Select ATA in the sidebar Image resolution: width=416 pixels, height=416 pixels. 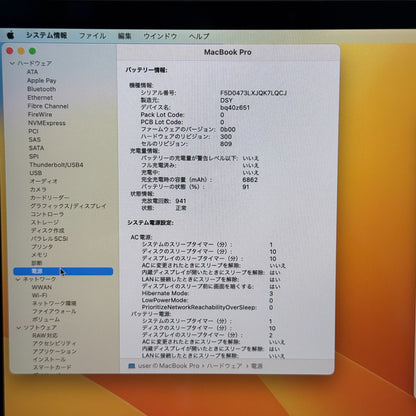coord(32,72)
